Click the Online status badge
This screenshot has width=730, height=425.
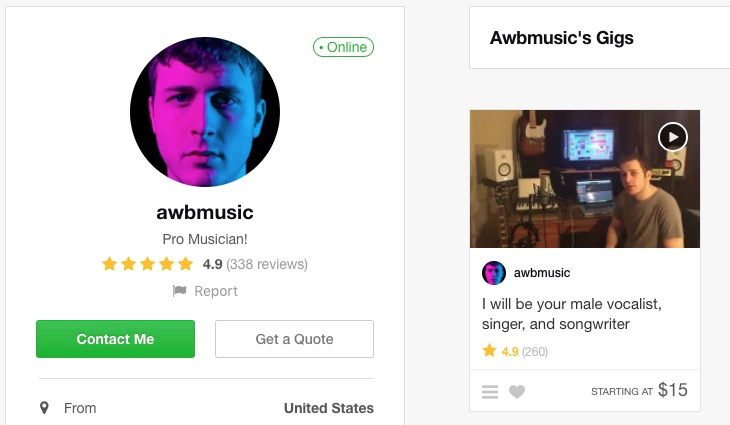[342, 47]
